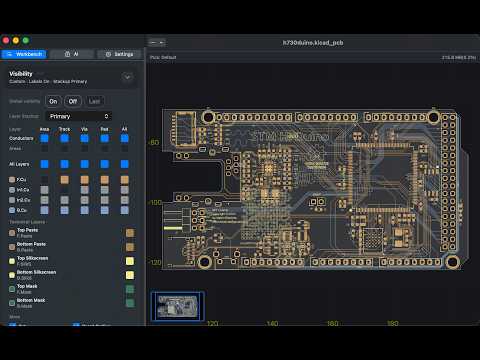Toggle All Layers Track box

[x=65, y=164]
